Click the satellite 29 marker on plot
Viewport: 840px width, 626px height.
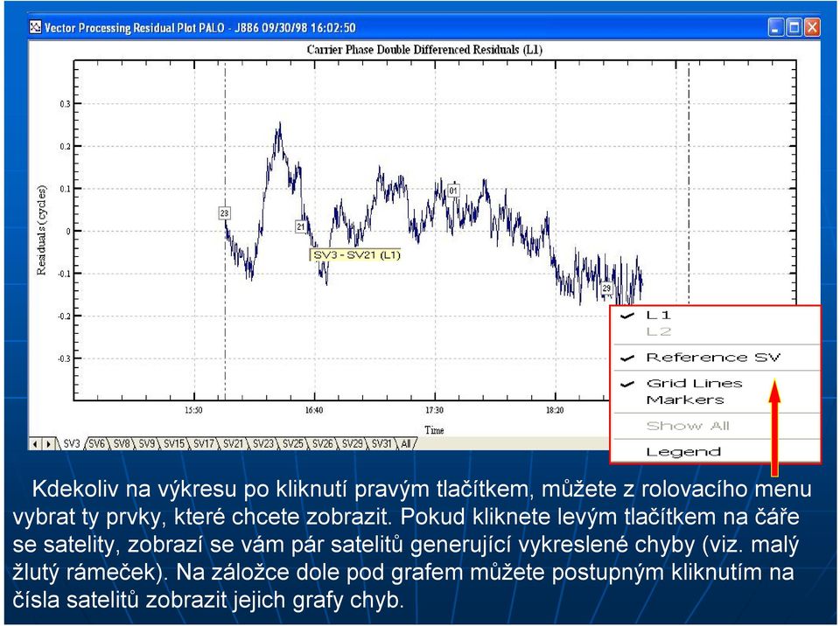606,289
